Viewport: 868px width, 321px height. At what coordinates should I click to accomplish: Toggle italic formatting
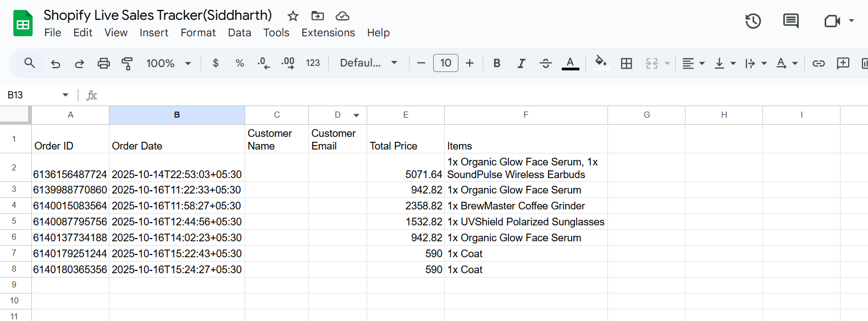[521, 63]
